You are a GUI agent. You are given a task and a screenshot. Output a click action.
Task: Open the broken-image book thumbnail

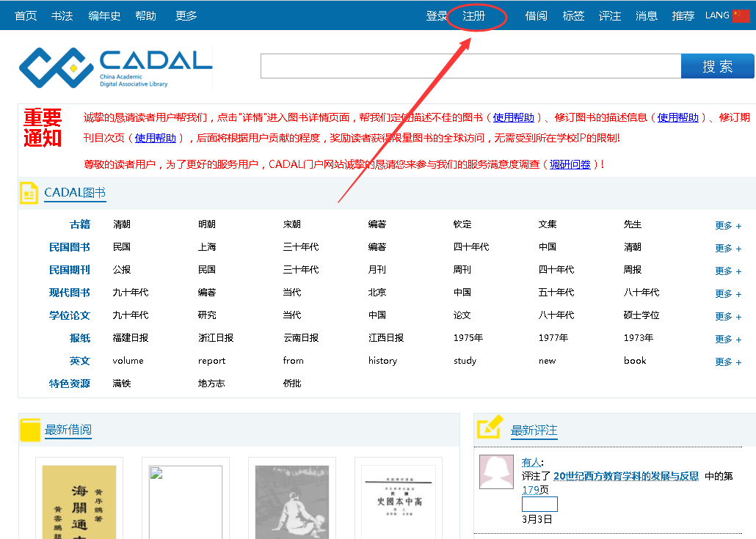tap(186, 502)
